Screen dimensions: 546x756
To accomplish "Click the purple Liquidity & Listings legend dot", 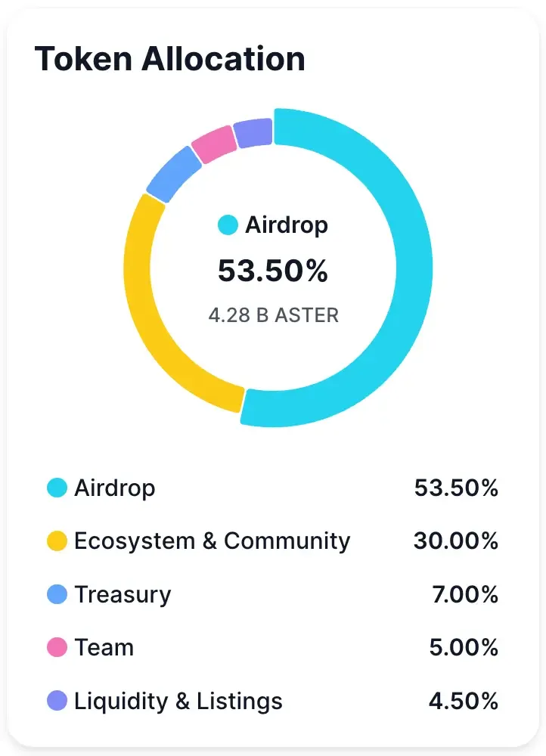I will pyautogui.click(x=57, y=702).
